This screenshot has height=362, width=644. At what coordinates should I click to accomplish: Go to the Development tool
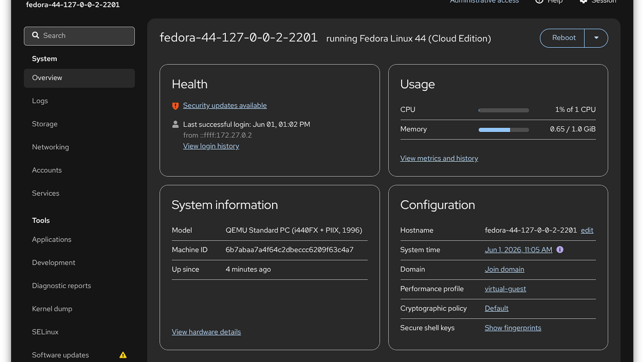pos(79,263)
